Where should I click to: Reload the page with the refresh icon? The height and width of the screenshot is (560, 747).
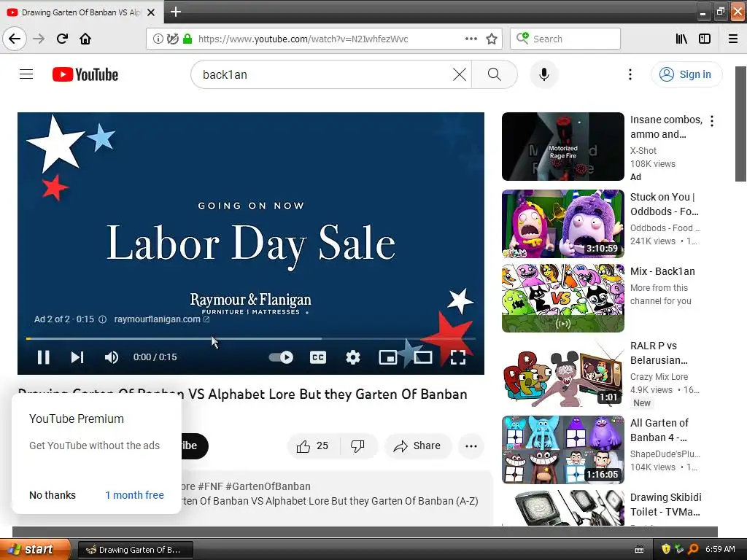[x=62, y=39]
